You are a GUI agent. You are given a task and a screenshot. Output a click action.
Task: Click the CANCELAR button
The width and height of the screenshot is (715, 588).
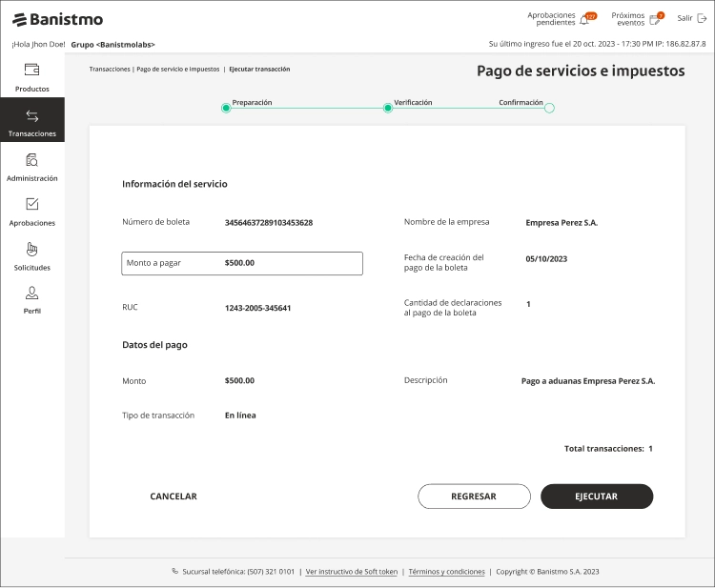click(174, 497)
